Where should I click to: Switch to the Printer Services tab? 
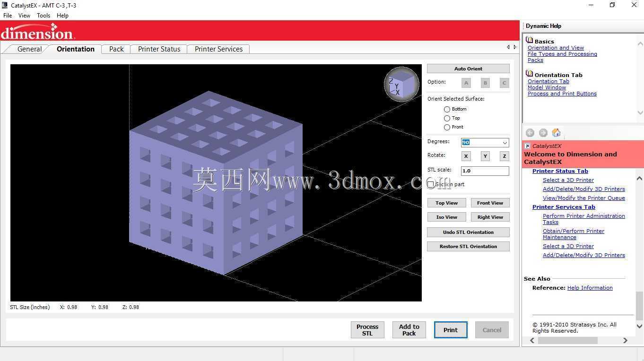218,49
